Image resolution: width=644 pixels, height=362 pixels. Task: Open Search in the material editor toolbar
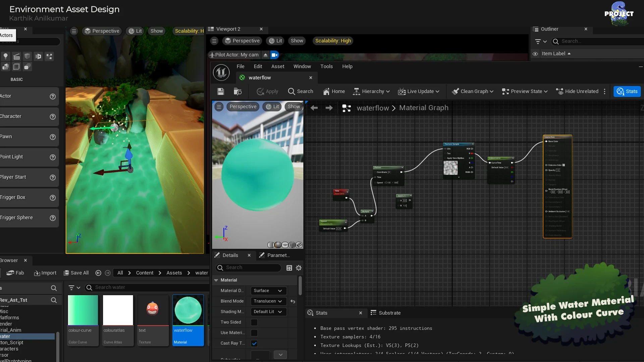click(x=301, y=91)
